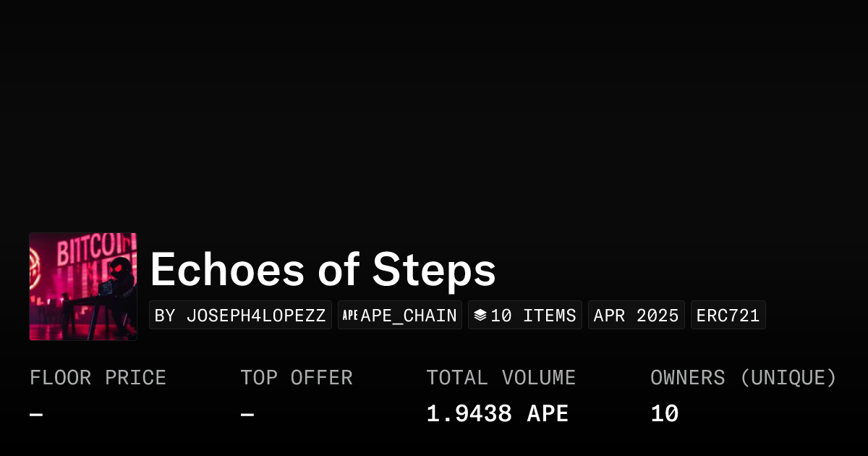Click the 1.9438 volume number

tap(469, 414)
